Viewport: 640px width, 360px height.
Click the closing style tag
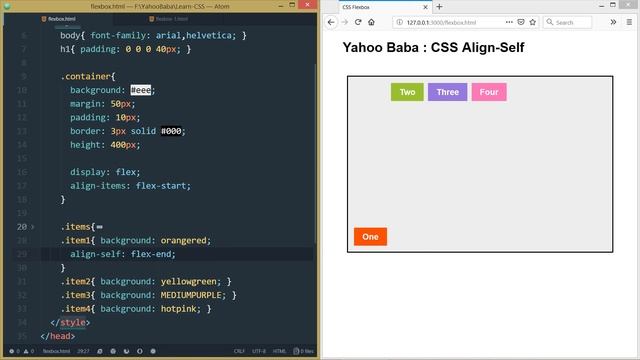[70, 322]
